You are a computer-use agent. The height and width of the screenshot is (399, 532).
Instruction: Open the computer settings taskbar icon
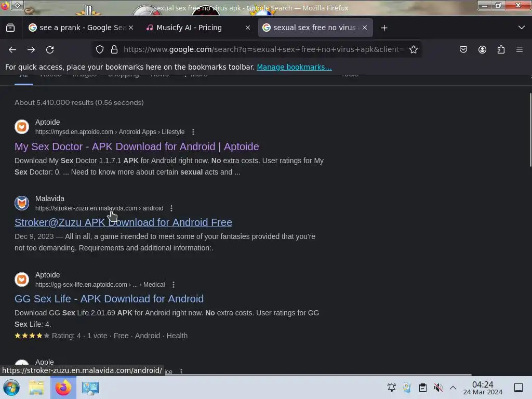[90, 388]
